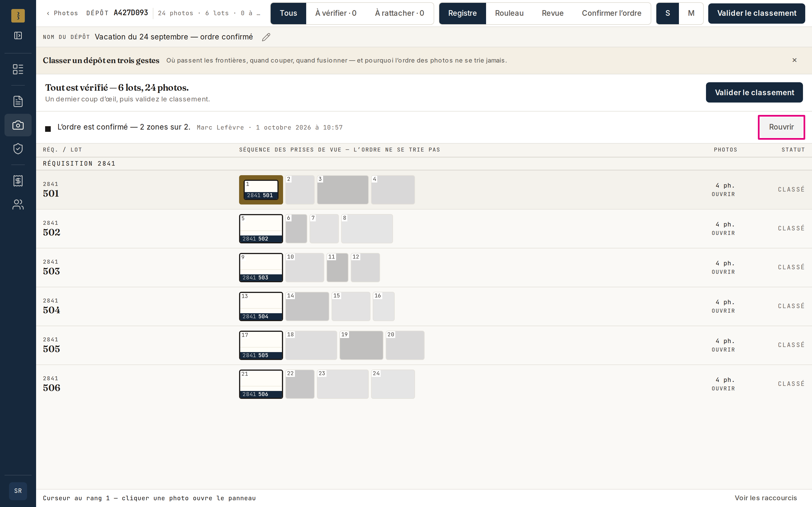The image size is (812, 507).
Task: Open the users icon in sidebar
Action: 18,204
